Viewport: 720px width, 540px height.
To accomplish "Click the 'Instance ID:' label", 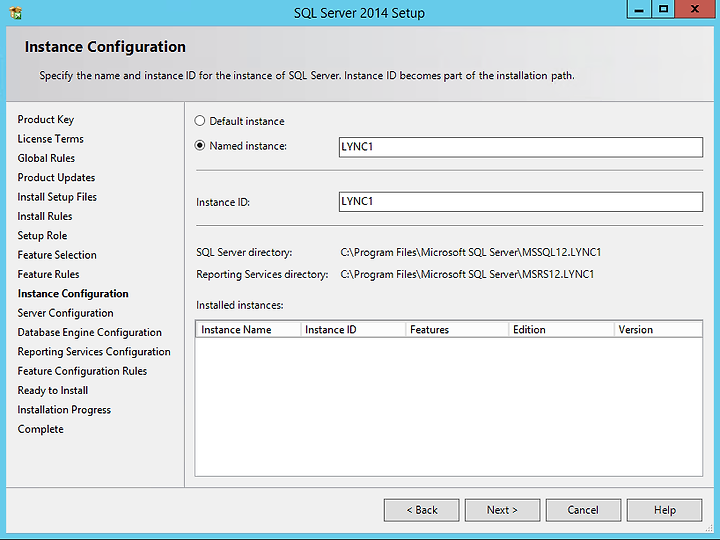I will (x=223, y=202).
